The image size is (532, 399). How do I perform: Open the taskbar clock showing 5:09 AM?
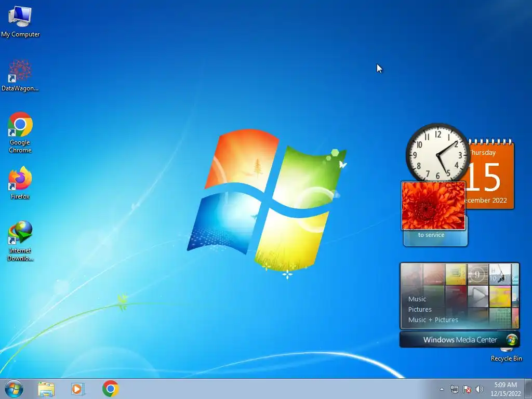click(x=506, y=389)
